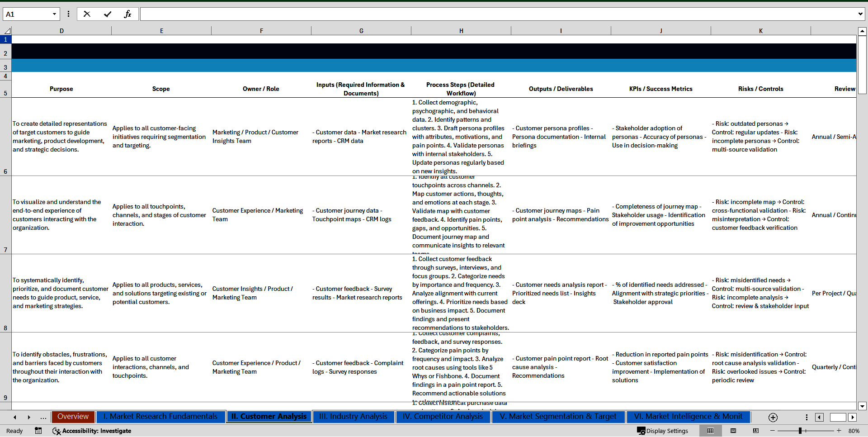Show hidden sheet tabs via ellipsis
The height and width of the screenshot is (437, 868).
(43, 417)
